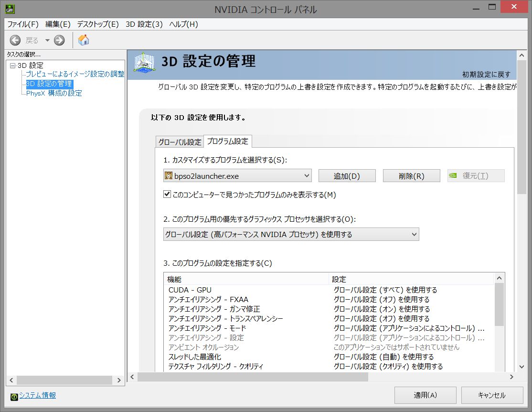532x412 pixels.
Task: Click the 削除(R) button
Action: [411, 175]
